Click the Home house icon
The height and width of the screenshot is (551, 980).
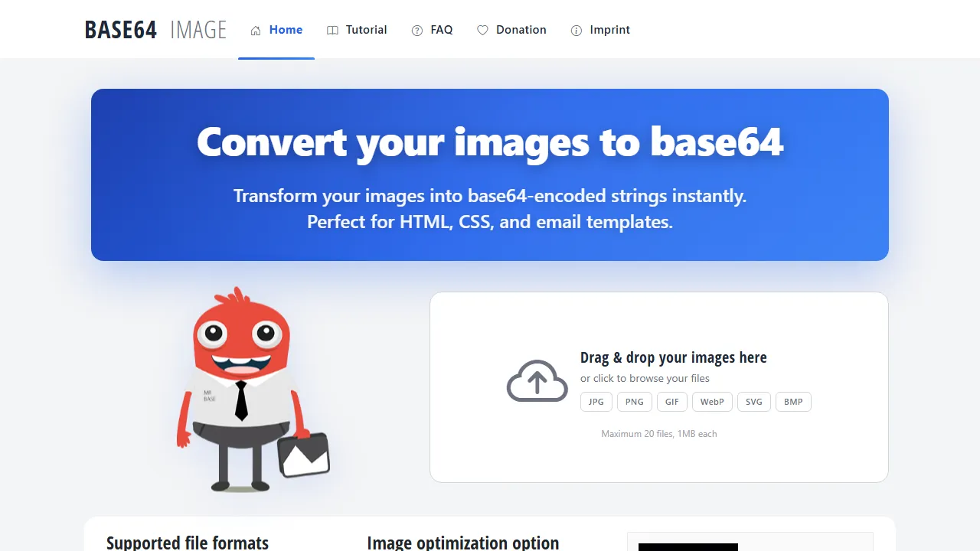256,30
